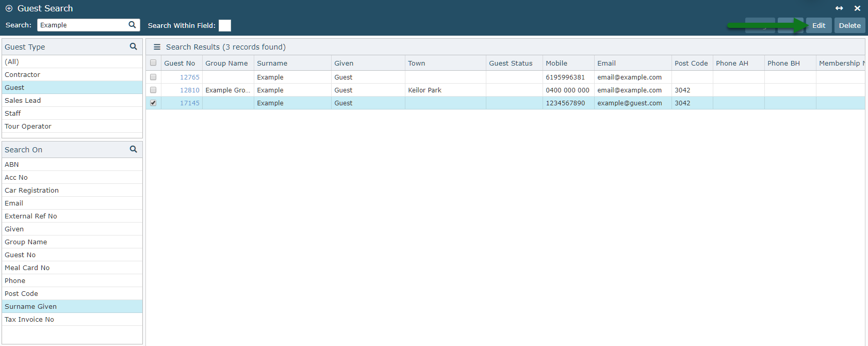Open guest number 12810 link
This screenshot has height=346, width=868.
[x=189, y=90]
